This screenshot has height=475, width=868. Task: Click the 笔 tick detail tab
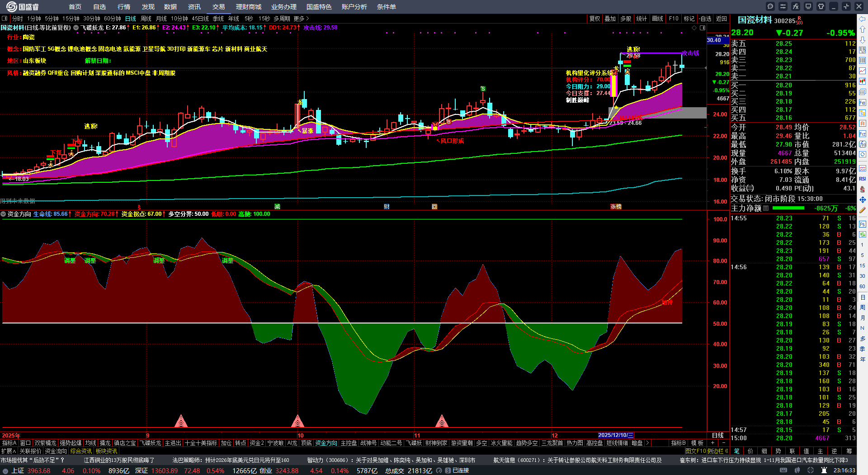pos(737,451)
